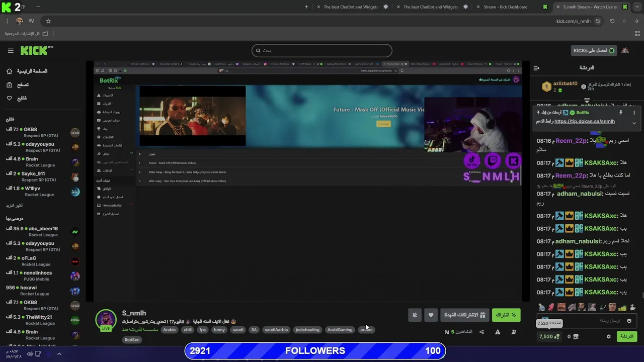This screenshot has height=362, width=644.
Task: Show hidden tray icons chevron in taskbar
Action: (59, 354)
